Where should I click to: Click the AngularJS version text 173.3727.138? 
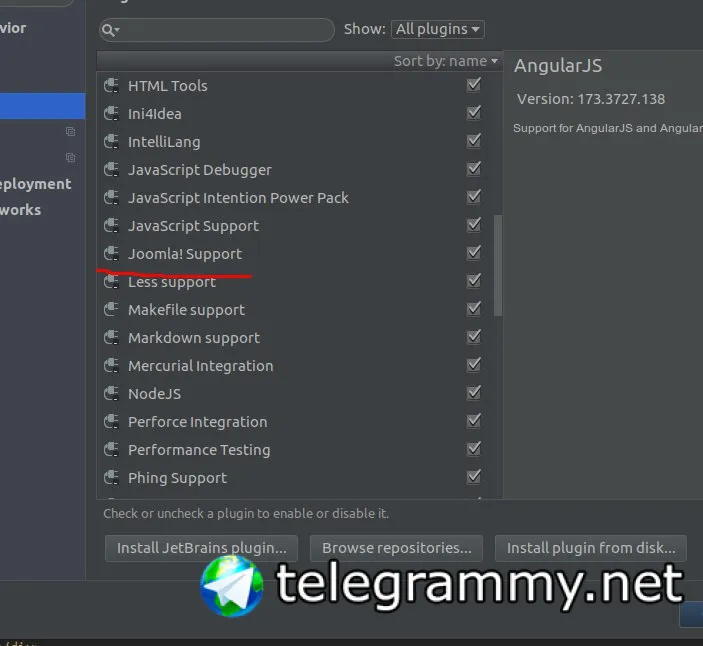621,99
